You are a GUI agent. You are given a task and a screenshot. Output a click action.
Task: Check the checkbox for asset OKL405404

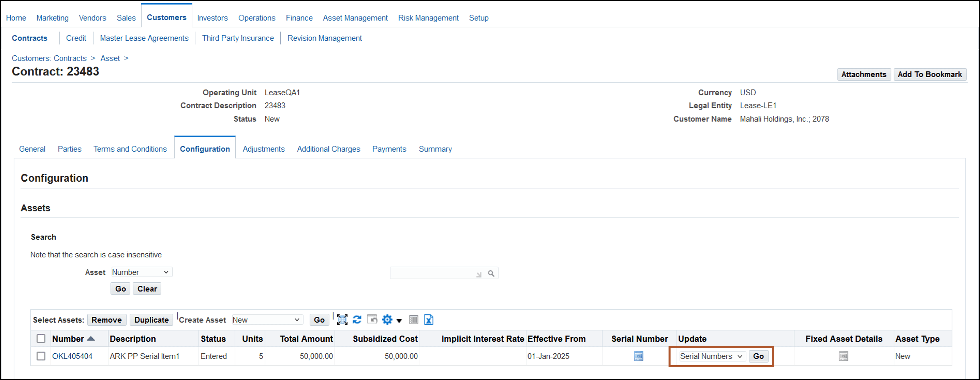[41, 356]
